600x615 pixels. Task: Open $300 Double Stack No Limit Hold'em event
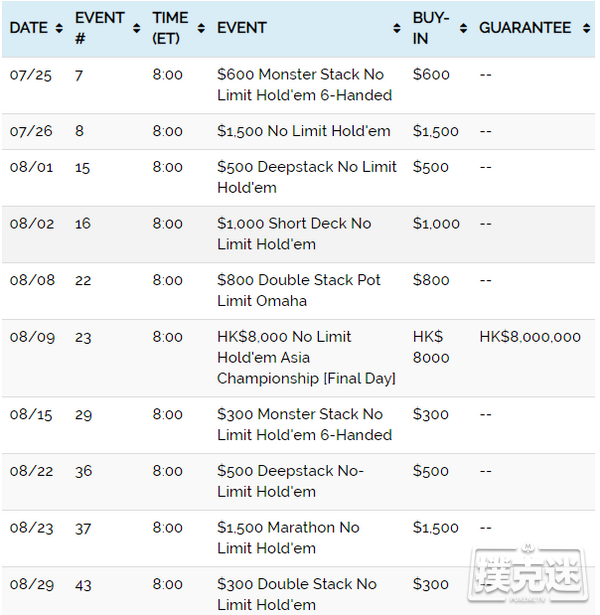click(297, 594)
